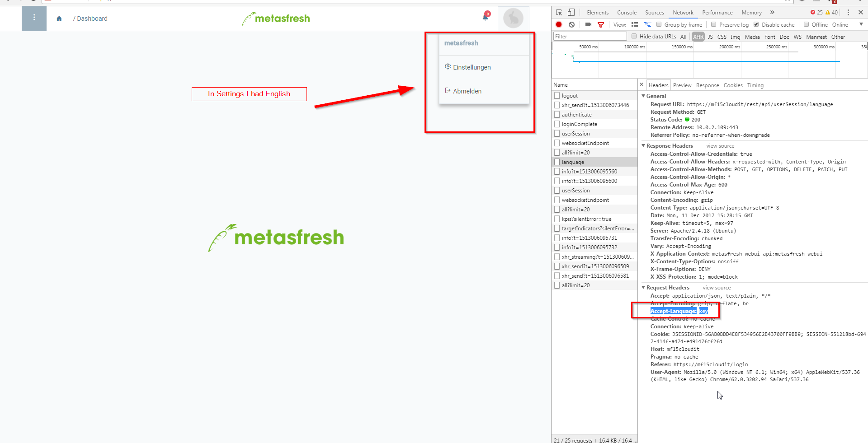
Task: Open notifications bell icon
Action: point(486,18)
